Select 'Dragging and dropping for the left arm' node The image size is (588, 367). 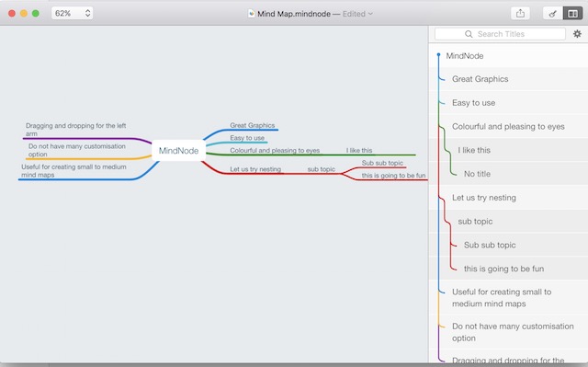click(75, 130)
